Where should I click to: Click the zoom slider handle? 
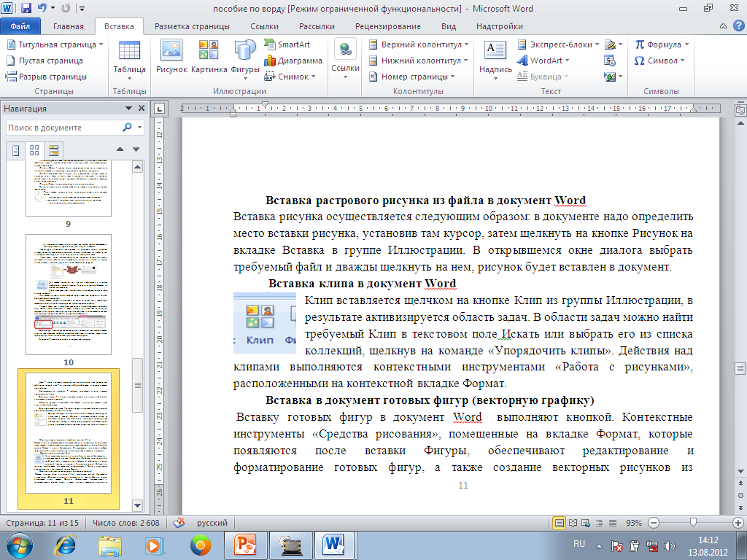[x=693, y=523]
